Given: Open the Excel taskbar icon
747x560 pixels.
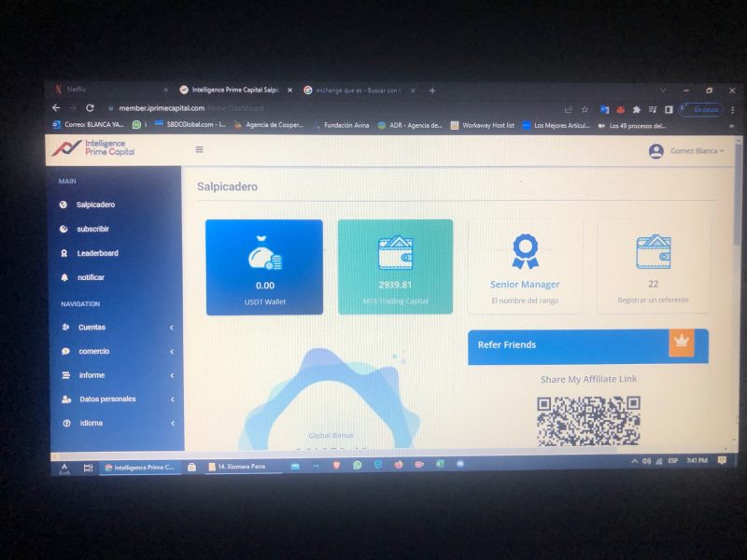Looking at the screenshot, I should coord(440,463).
